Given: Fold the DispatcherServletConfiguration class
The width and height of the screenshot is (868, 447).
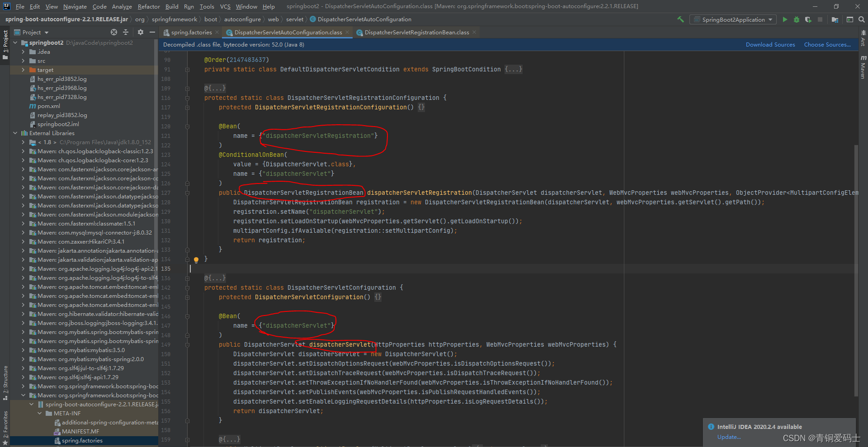Looking at the screenshot, I should [x=187, y=288].
